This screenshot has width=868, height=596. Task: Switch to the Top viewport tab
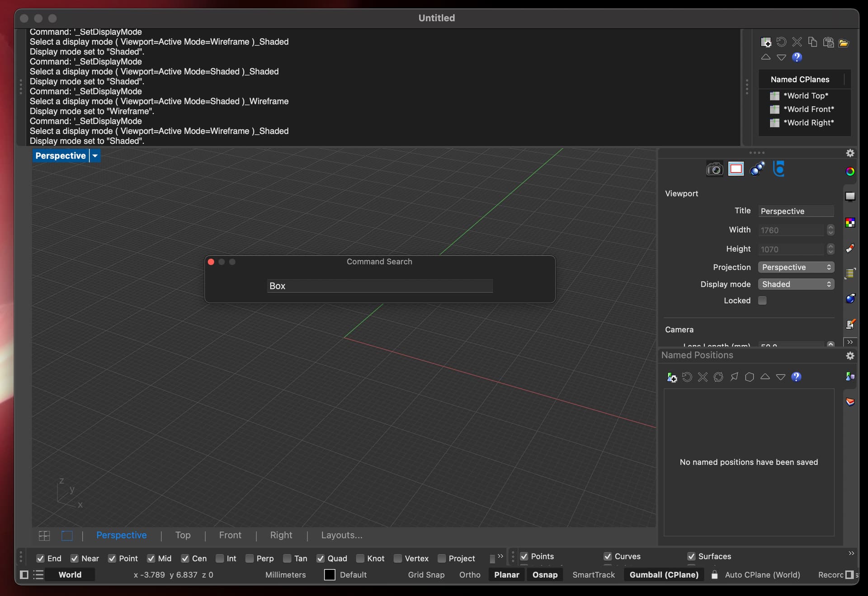point(183,535)
